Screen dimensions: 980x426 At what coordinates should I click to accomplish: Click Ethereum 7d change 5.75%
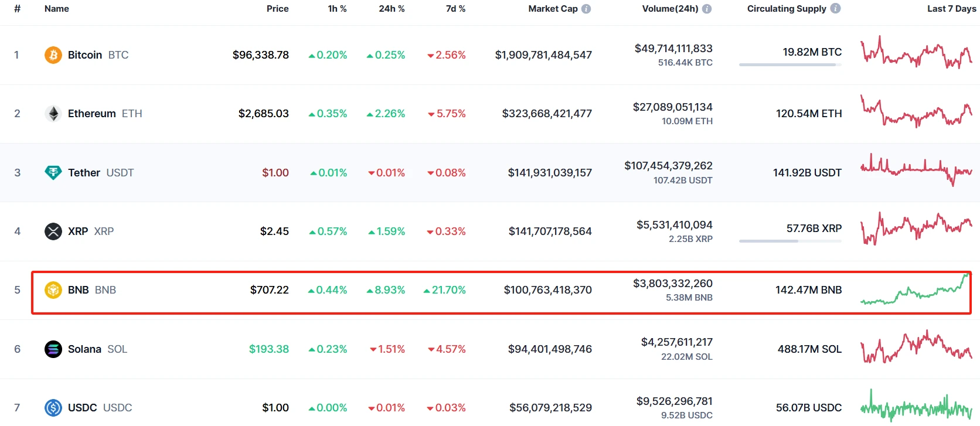pos(447,114)
